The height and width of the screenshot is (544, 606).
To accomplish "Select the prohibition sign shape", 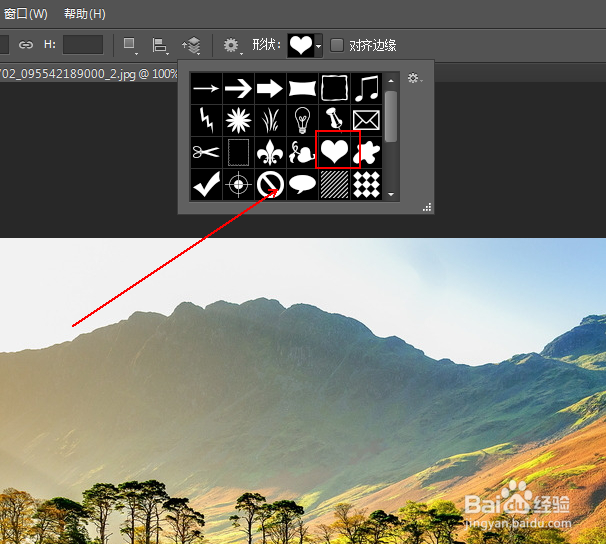I will click(x=270, y=184).
